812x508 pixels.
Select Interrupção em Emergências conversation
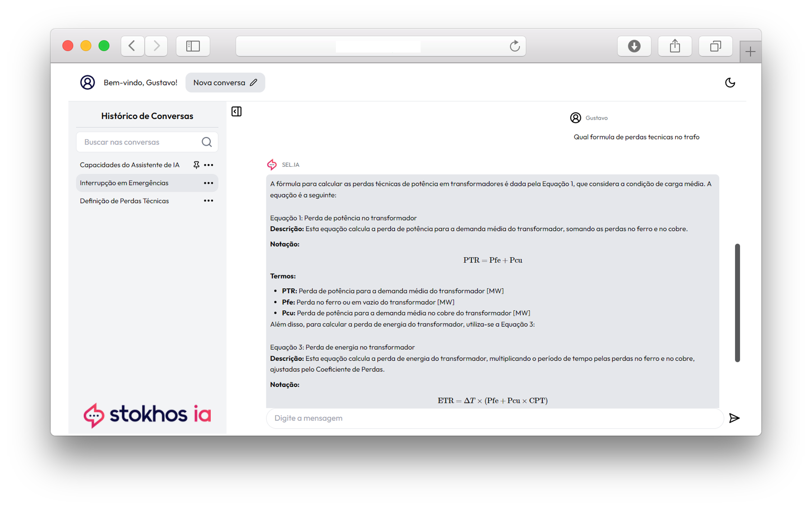[x=124, y=183]
